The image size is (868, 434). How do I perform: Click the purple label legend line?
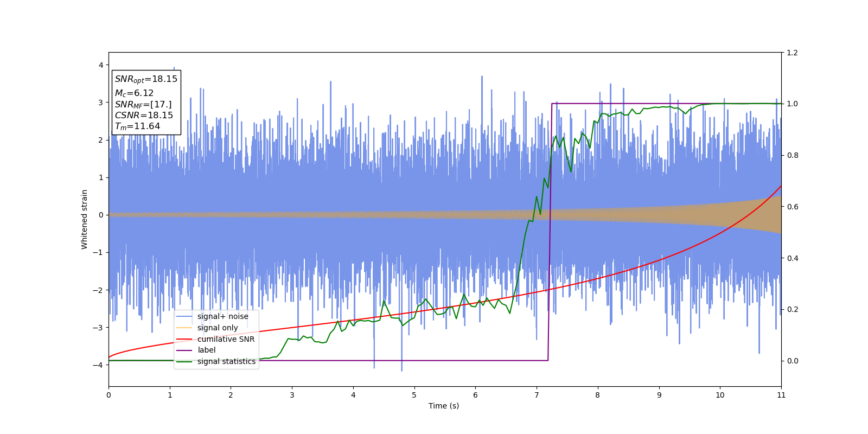pos(184,350)
